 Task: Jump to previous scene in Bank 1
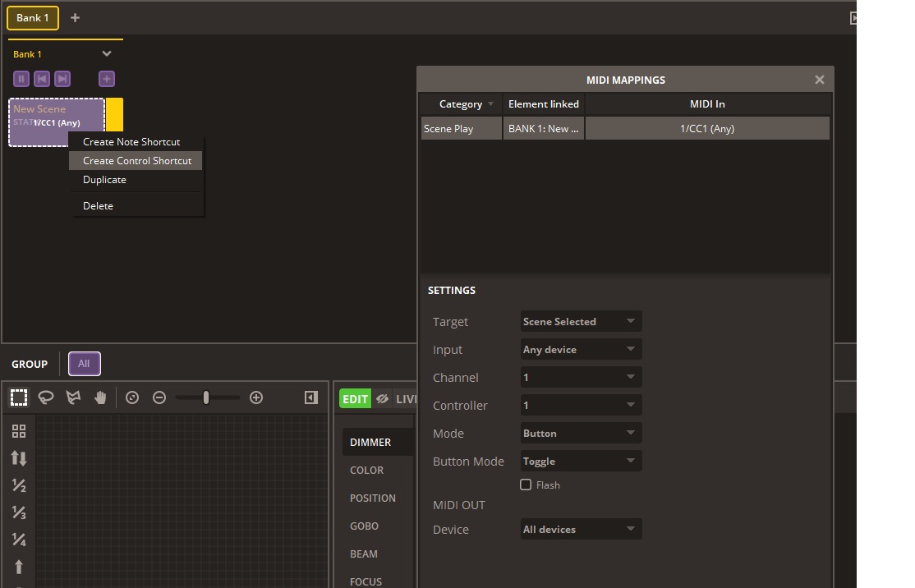(x=41, y=79)
